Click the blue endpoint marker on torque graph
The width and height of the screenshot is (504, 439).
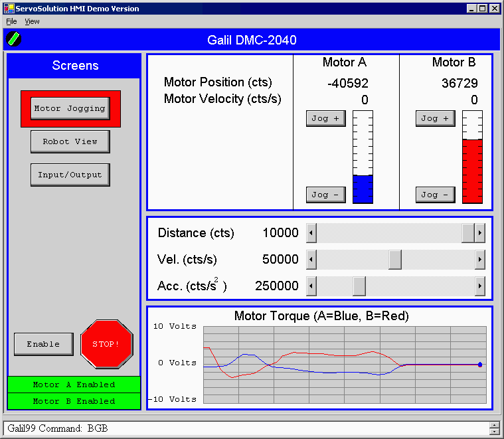tap(480, 364)
